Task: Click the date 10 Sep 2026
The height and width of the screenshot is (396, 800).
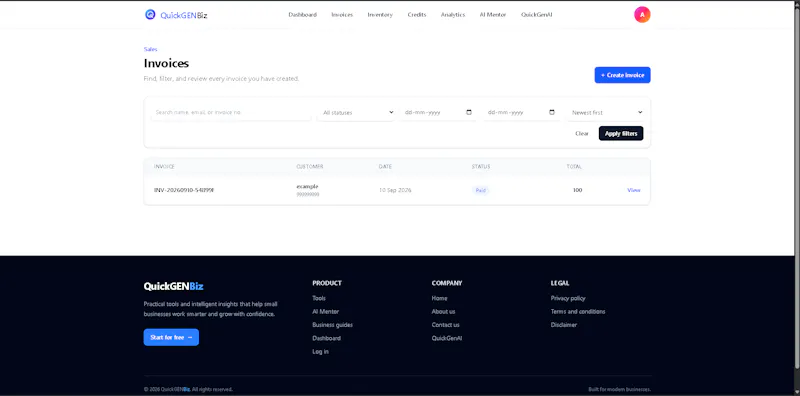Action: click(395, 190)
